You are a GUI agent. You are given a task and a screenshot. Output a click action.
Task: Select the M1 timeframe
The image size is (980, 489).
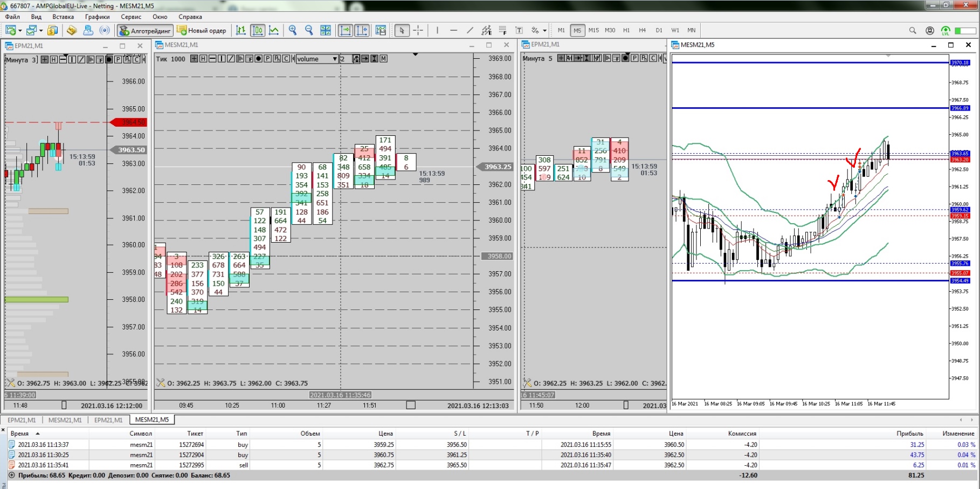pos(561,30)
